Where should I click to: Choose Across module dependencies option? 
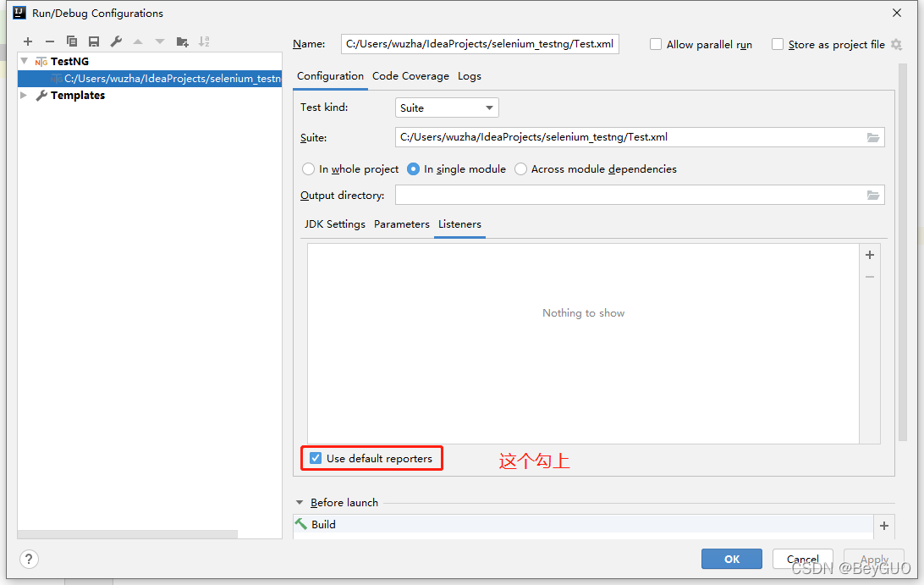point(520,169)
